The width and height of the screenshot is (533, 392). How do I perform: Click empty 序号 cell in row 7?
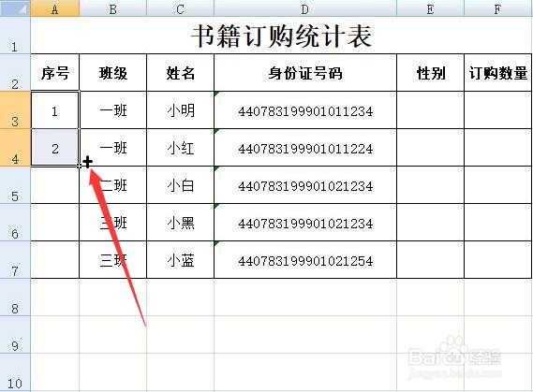55,260
